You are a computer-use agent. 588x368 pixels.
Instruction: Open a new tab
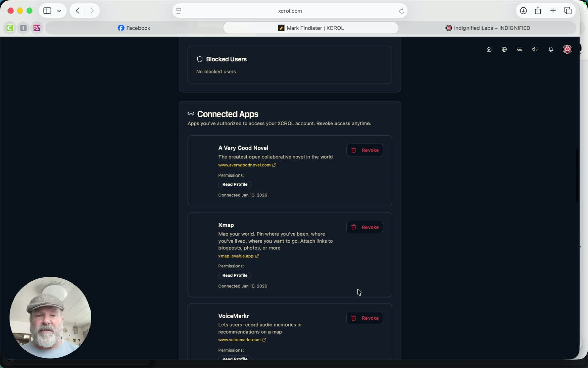(x=553, y=11)
